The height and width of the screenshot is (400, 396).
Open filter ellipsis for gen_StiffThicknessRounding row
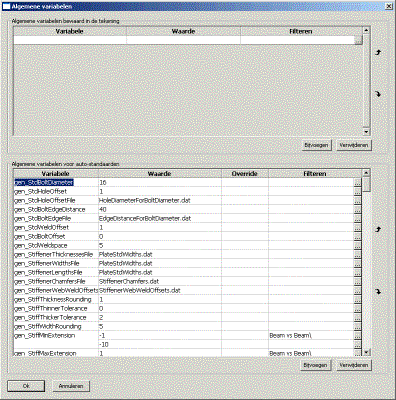coord(357,299)
